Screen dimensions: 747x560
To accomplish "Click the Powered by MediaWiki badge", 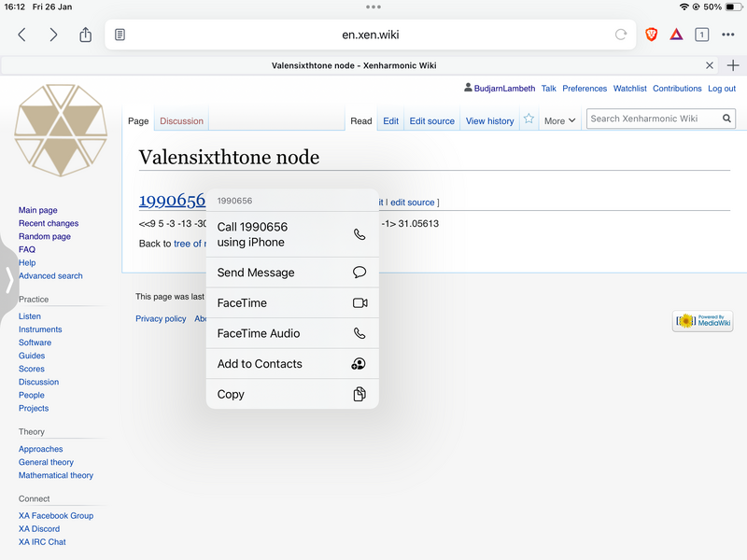I will click(703, 321).
